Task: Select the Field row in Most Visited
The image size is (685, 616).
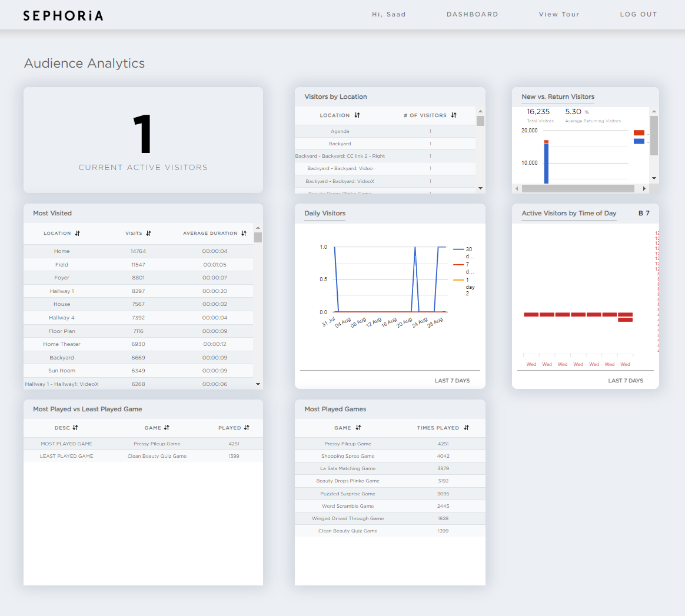Action: tap(138, 265)
